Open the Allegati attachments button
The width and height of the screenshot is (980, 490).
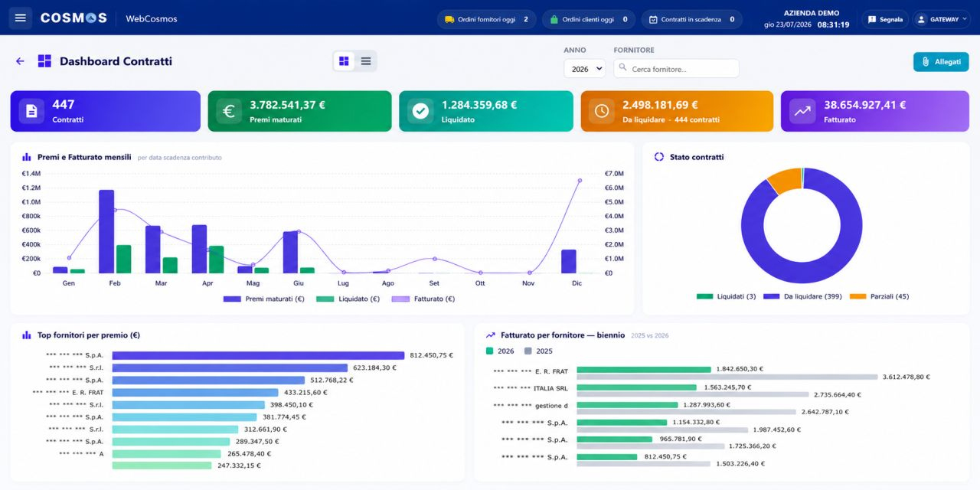point(941,62)
